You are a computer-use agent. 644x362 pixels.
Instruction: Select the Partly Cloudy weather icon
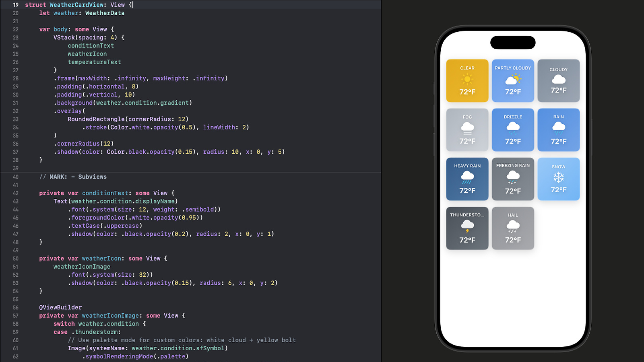(513, 79)
